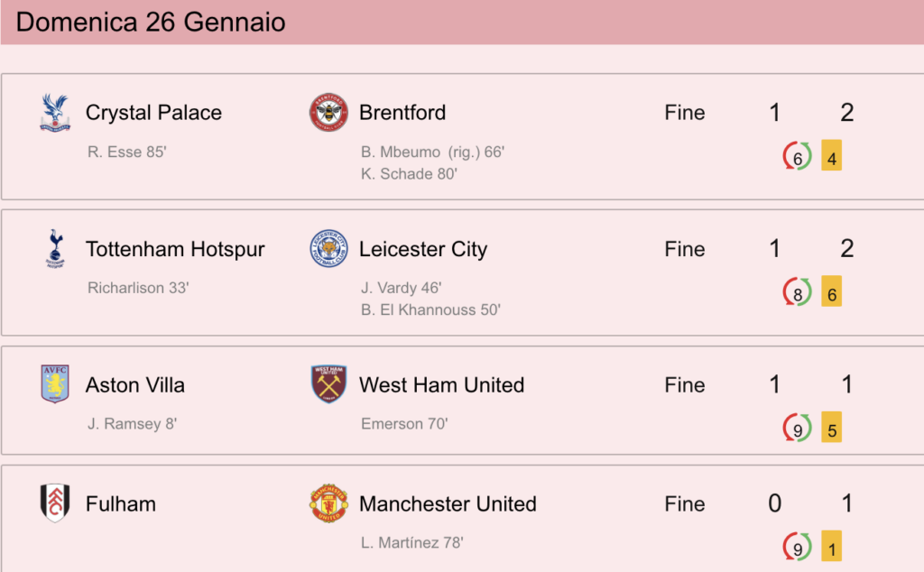Click the Aston Villa AVFC crest

pyautogui.click(x=55, y=384)
